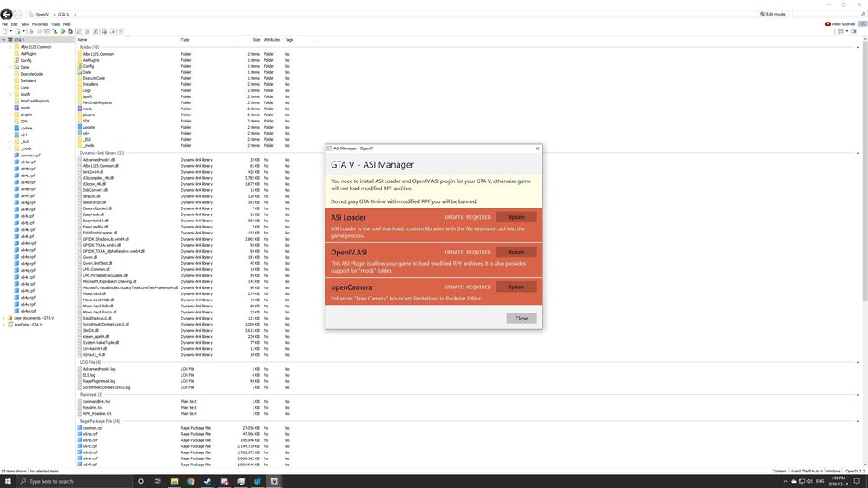868x488 pixels.
Task: Open the Edit menu
Action: (15, 24)
